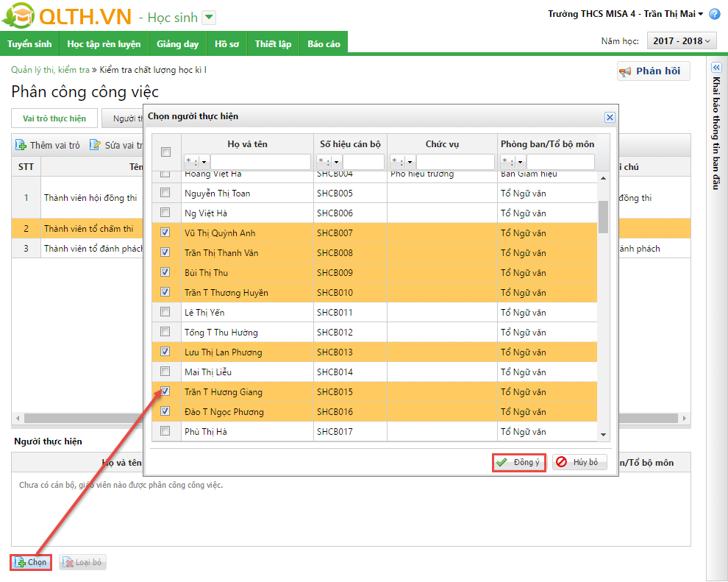
Task: Click the Hủy bỏ cancel button
Action: click(579, 462)
